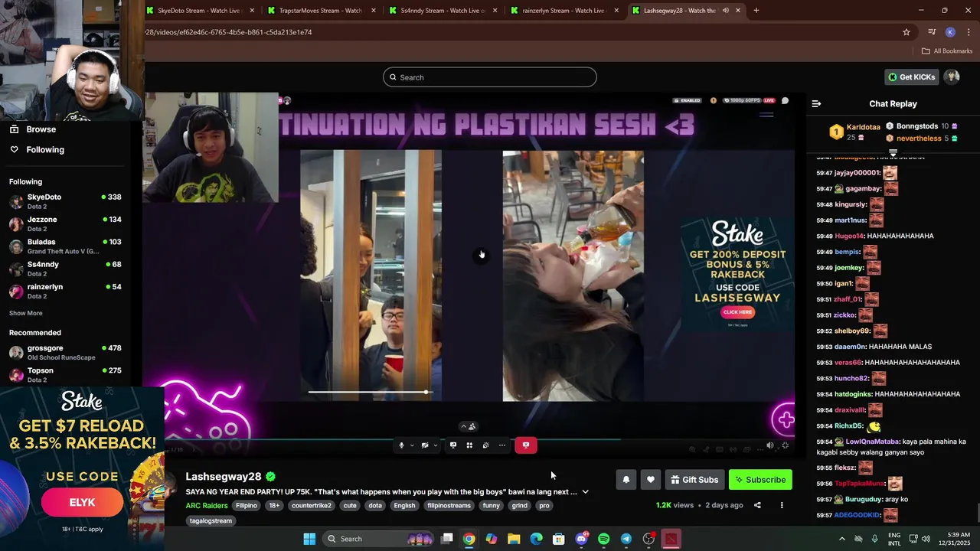Viewport: 980px width, 551px height.
Task: Open Buladas followed channel
Action: (65, 246)
